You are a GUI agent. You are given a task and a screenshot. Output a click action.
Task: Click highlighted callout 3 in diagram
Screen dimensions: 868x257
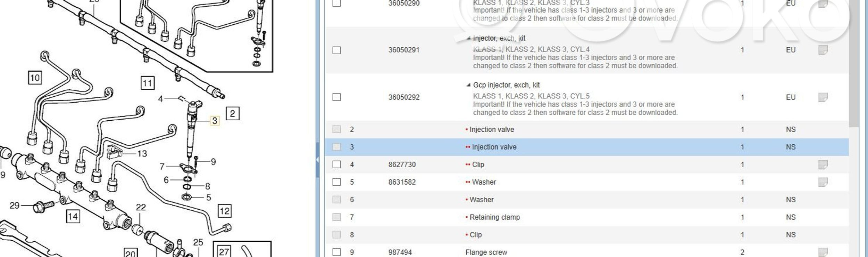(215, 121)
